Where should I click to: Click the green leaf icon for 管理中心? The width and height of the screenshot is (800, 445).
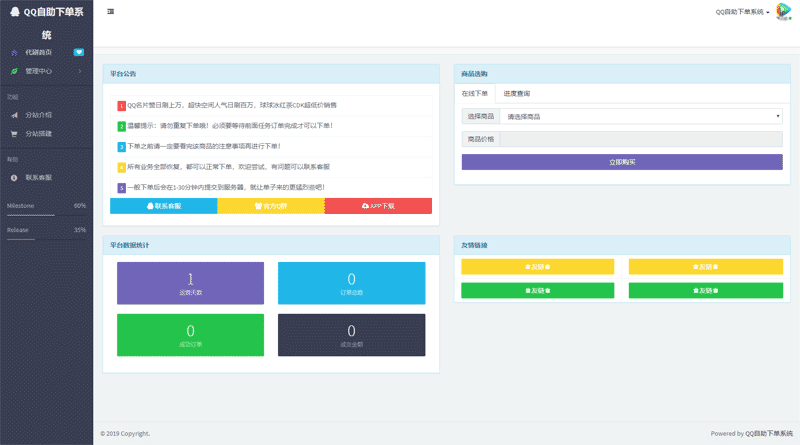[14, 71]
